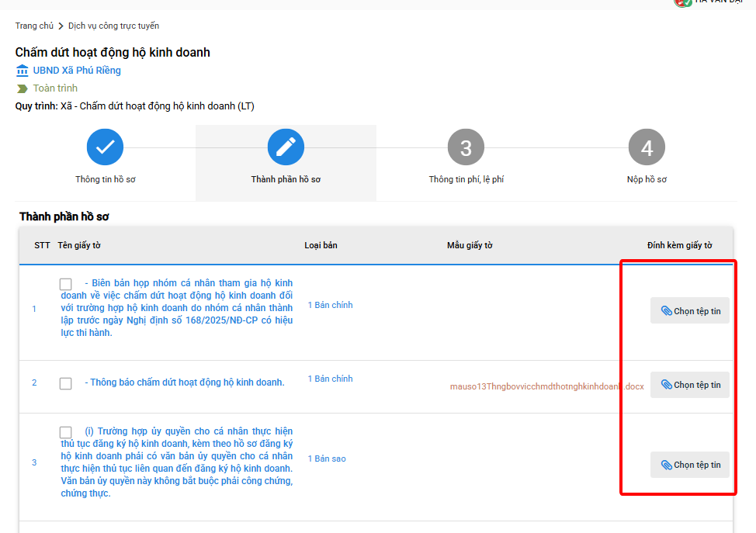Screen dimensions: 756x533
Task: Click Dịch vụ công trực tuyến breadcrumb
Action: pyautogui.click(x=113, y=26)
